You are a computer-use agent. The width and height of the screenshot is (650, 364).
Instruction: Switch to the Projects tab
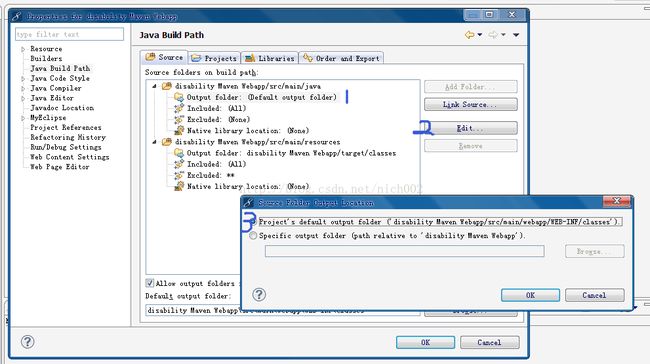(214, 58)
